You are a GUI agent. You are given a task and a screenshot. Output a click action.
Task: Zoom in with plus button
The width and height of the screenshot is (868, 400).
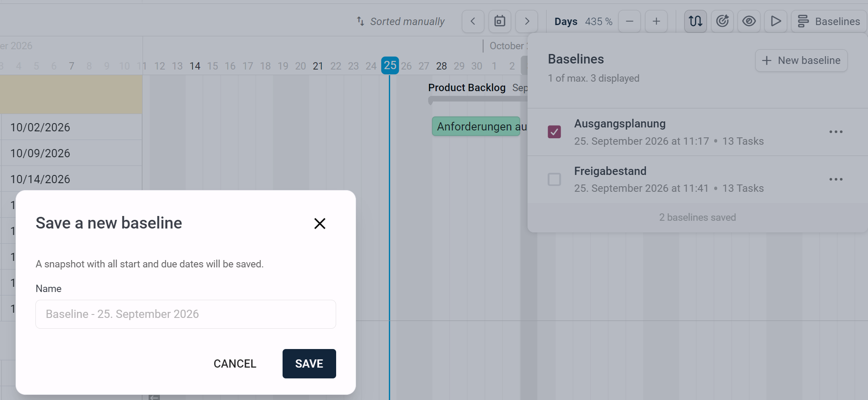[x=656, y=21]
